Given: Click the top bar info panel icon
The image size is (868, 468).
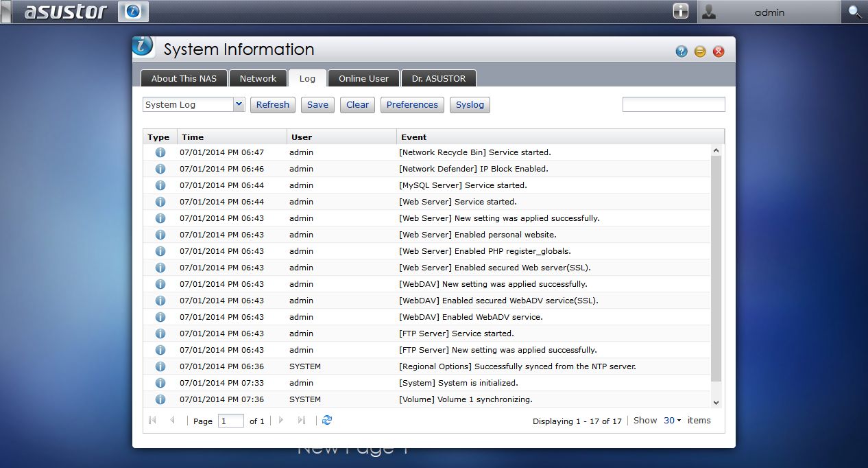Looking at the screenshot, I should [680, 12].
